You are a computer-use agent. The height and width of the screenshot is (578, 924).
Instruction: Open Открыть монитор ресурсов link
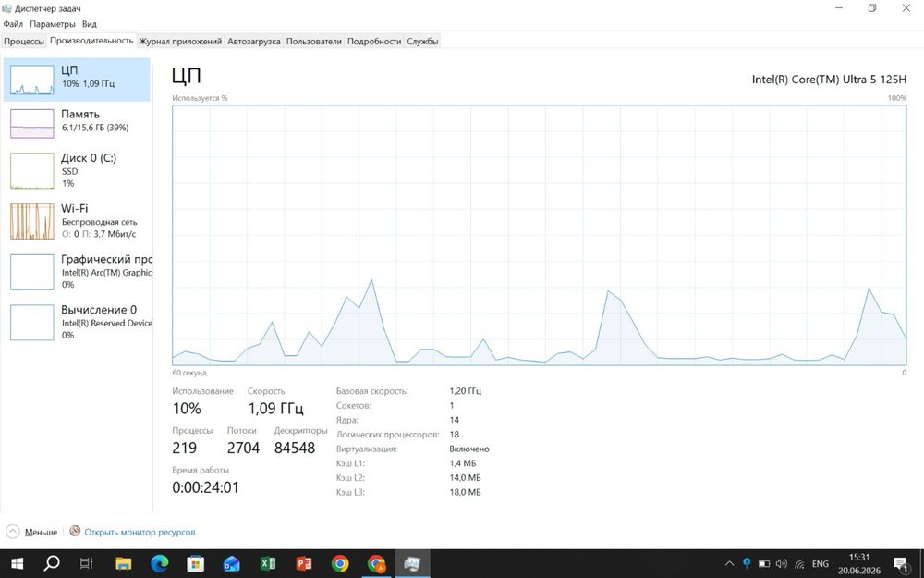140,532
